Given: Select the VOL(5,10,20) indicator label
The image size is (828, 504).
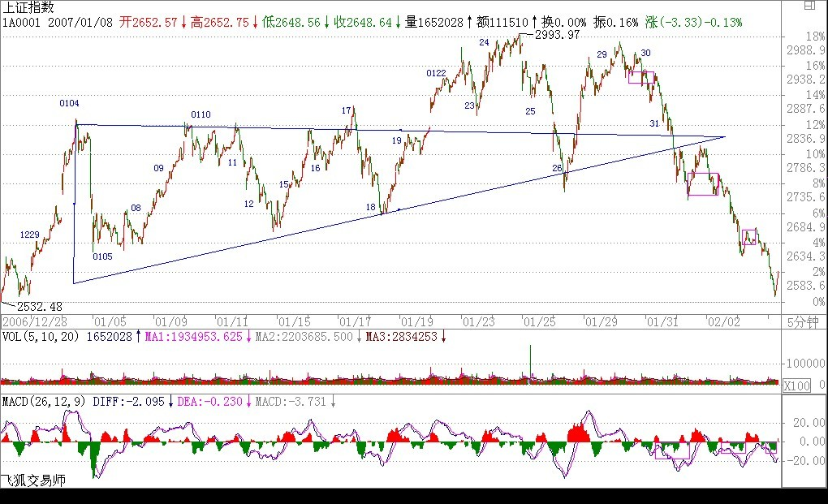Looking at the screenshot, I should (x=41, y=335).
